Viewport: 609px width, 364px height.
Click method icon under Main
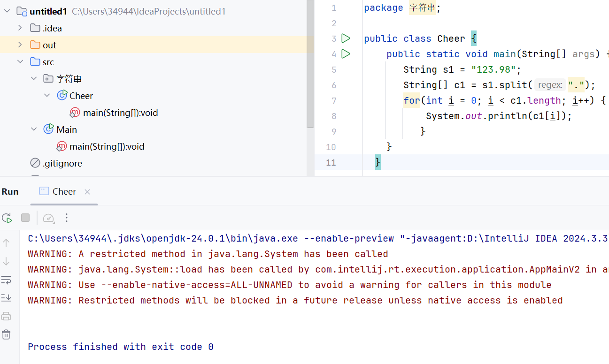tap(62, 146)
